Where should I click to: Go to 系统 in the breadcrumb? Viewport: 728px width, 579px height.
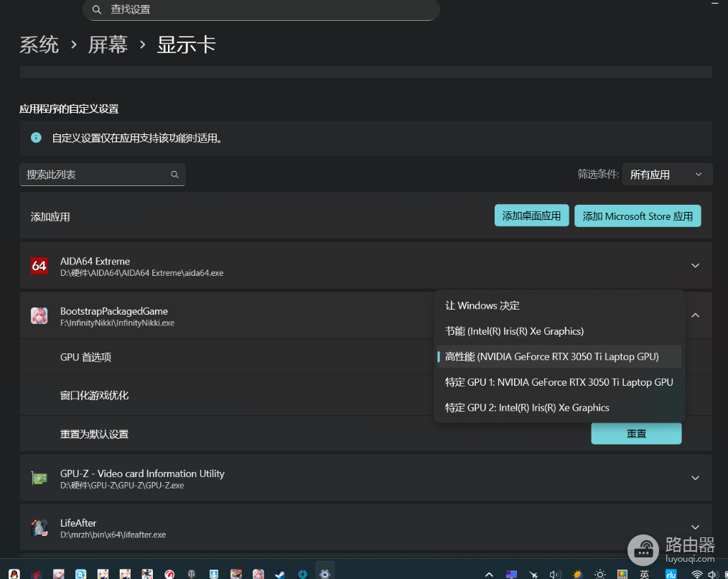coord(39,45)
